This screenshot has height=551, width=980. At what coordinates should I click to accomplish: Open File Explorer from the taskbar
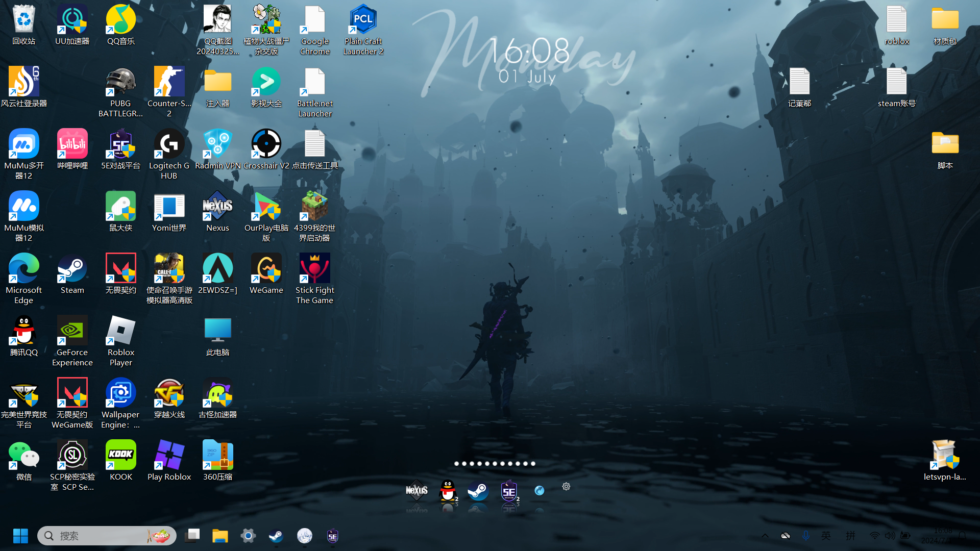(x=220, y=536)
